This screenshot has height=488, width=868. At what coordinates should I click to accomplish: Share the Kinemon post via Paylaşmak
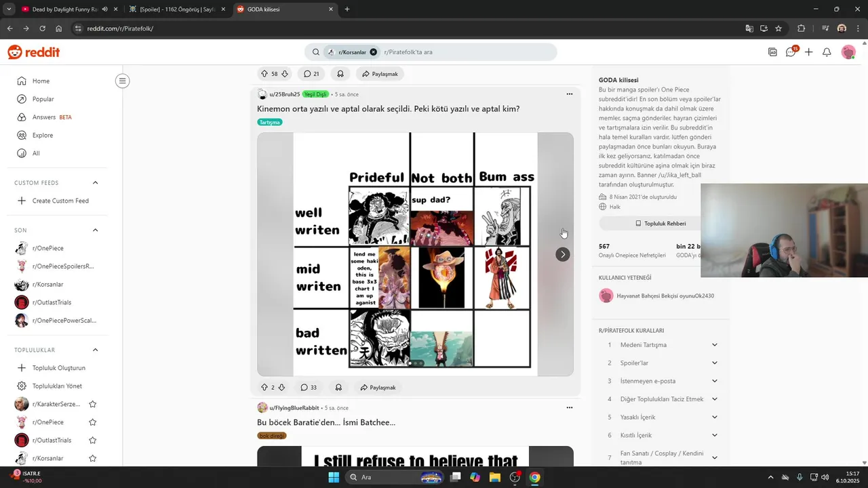click(x=378, y=388)
